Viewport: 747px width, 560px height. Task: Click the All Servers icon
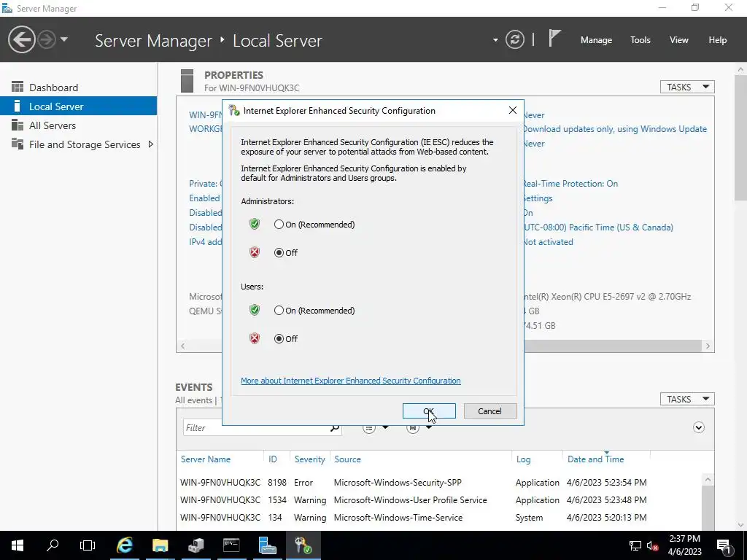pyautogui.click(x=18, y=125)
